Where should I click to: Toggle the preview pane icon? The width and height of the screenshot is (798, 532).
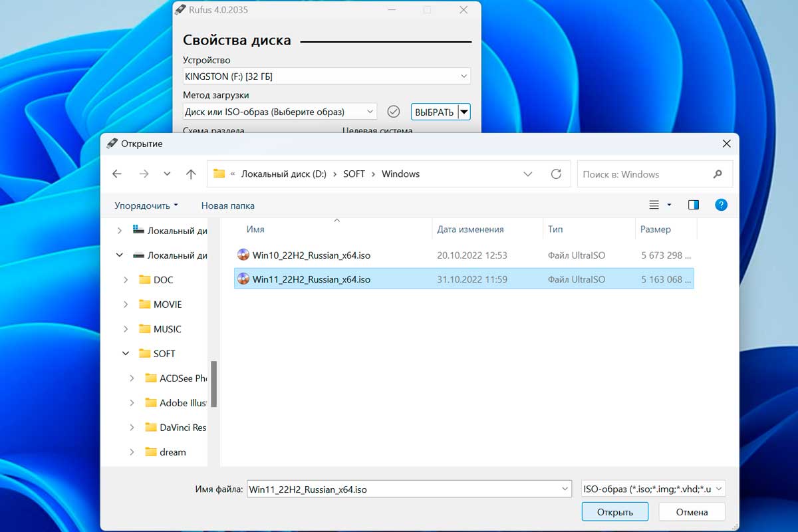(694, 205)
